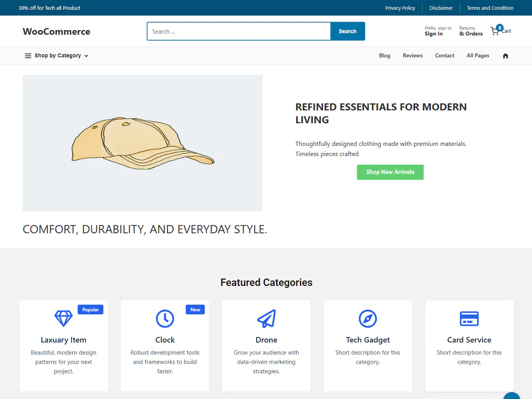Click the WooCommerce site logo
532x399 pixels.
click(x=56, y=31)
